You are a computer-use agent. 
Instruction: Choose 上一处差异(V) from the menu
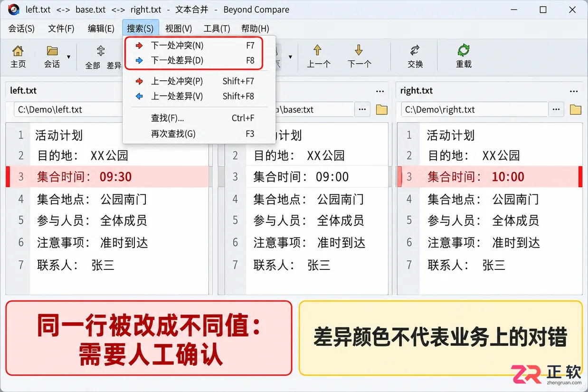(199, 96)
